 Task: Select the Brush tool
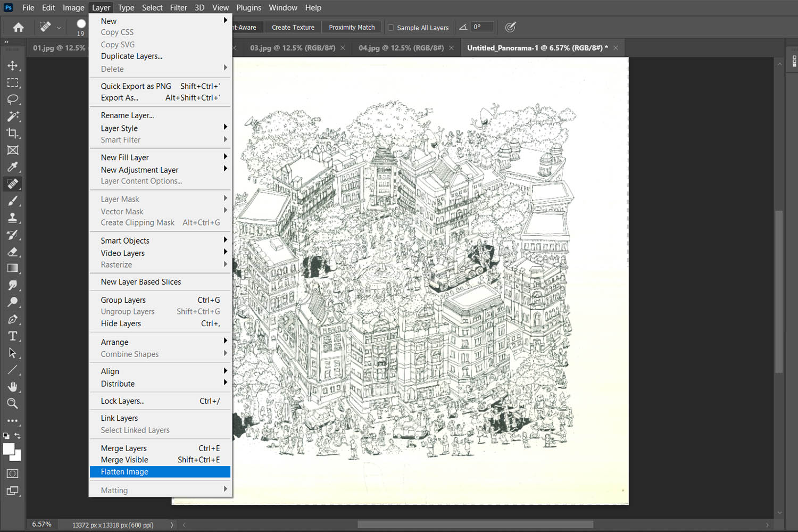[x=13, y=201]
